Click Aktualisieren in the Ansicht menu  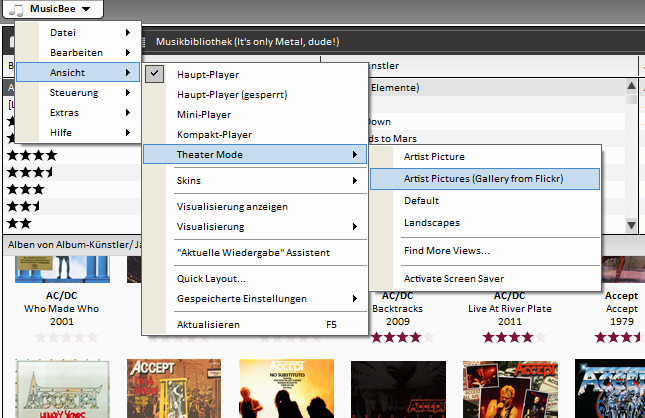[x=255, y=325]
